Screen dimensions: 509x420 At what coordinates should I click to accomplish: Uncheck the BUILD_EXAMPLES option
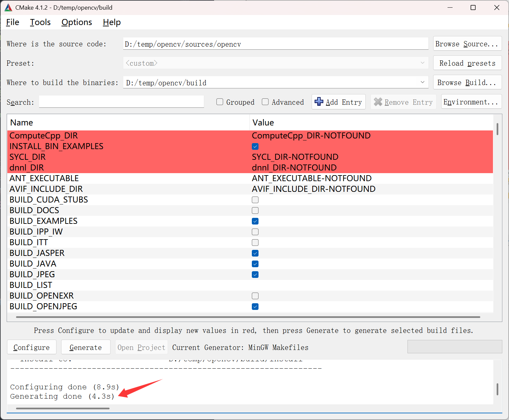click(255, 221)
